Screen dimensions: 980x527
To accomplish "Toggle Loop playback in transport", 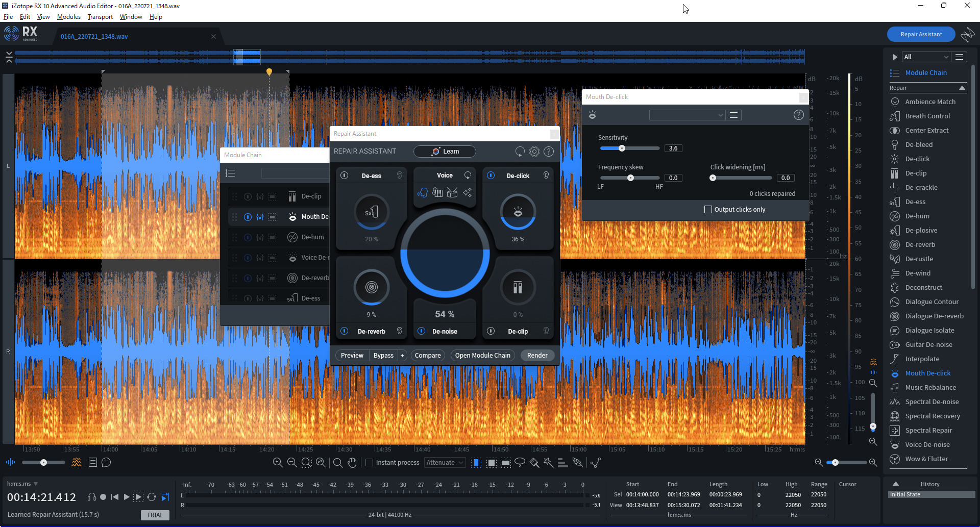I will click(x=152, y=497).
